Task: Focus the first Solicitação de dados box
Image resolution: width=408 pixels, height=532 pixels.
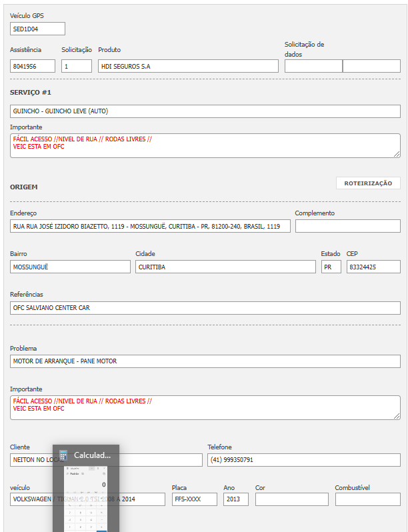Action: (313, 66)
